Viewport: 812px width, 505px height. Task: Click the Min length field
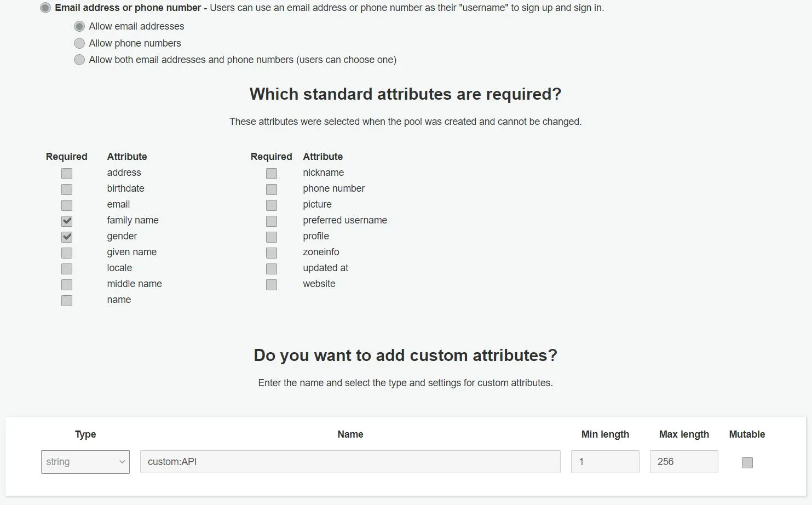605,462
